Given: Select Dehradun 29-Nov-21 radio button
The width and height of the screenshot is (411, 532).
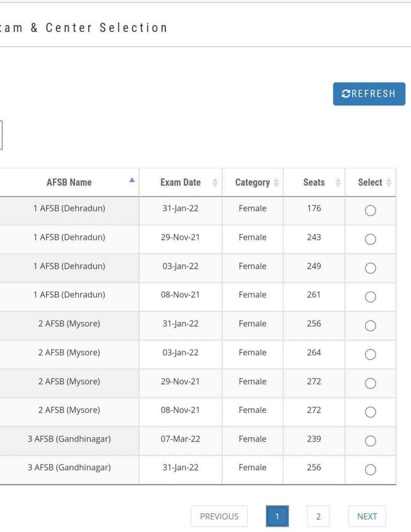Looking at the screenshot, I should coord(370,239).
